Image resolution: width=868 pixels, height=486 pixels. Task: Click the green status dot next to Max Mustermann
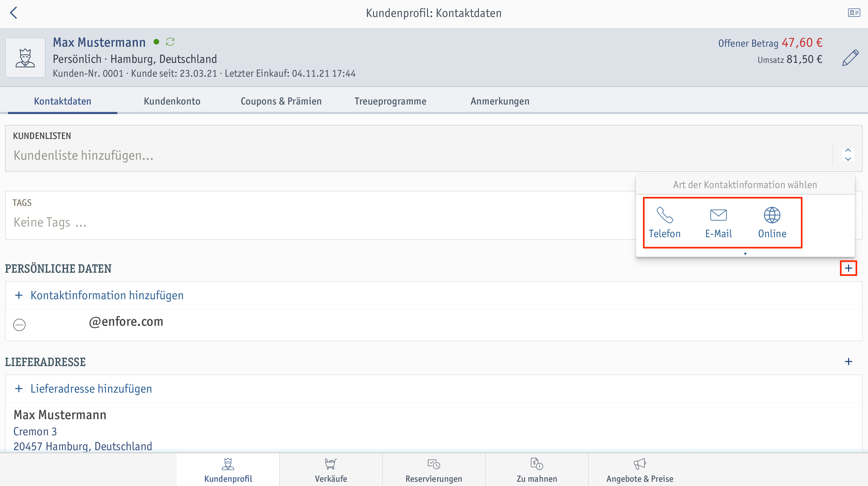[156, 42]
